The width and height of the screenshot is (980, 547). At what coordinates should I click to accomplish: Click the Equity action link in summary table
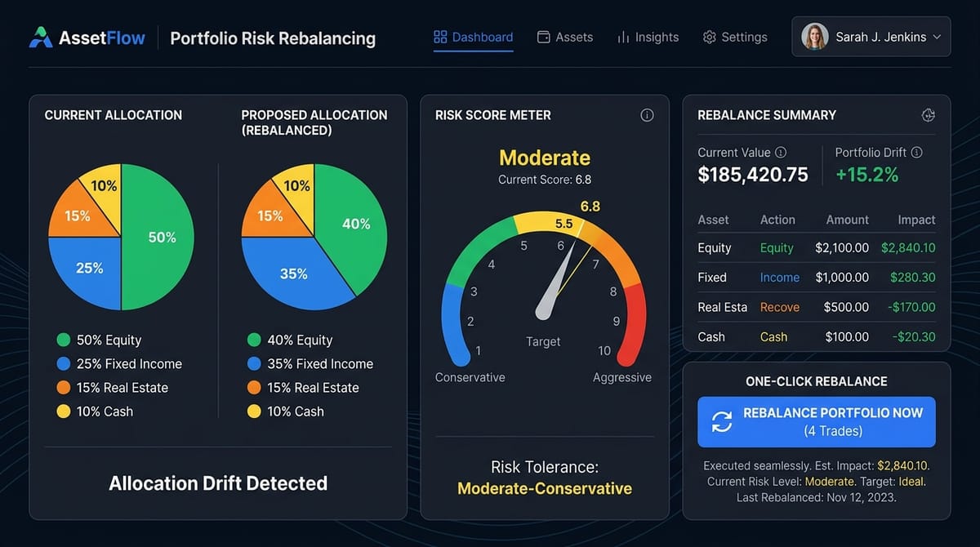click(777, 247)
